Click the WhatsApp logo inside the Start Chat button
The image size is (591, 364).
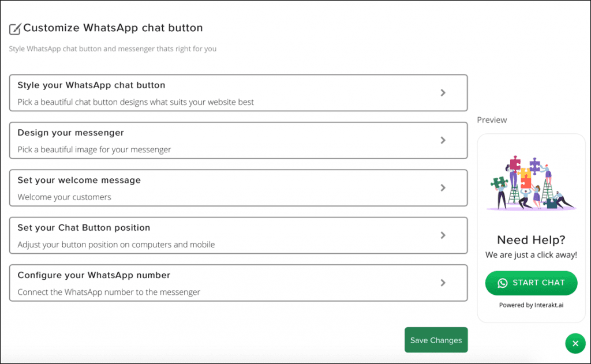click(x=502, y=283)
